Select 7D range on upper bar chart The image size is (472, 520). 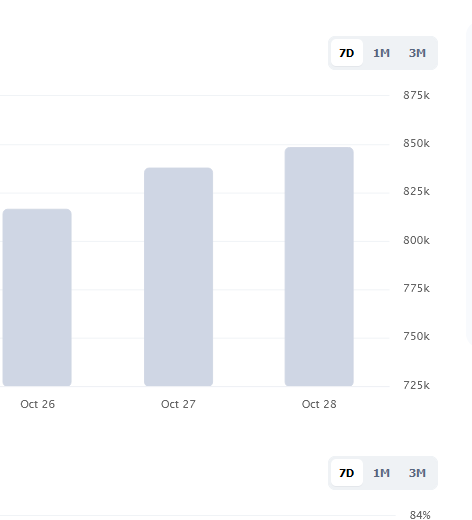[347, 53]
